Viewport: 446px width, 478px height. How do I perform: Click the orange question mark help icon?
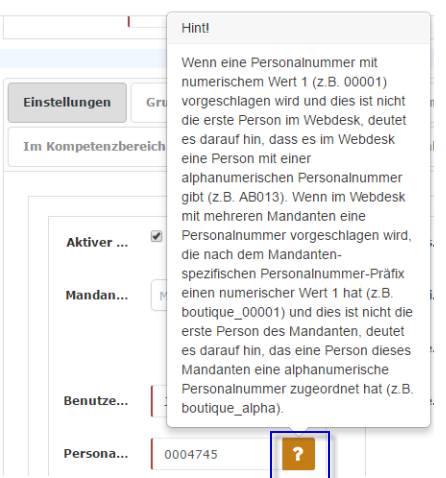pos(298,454)
